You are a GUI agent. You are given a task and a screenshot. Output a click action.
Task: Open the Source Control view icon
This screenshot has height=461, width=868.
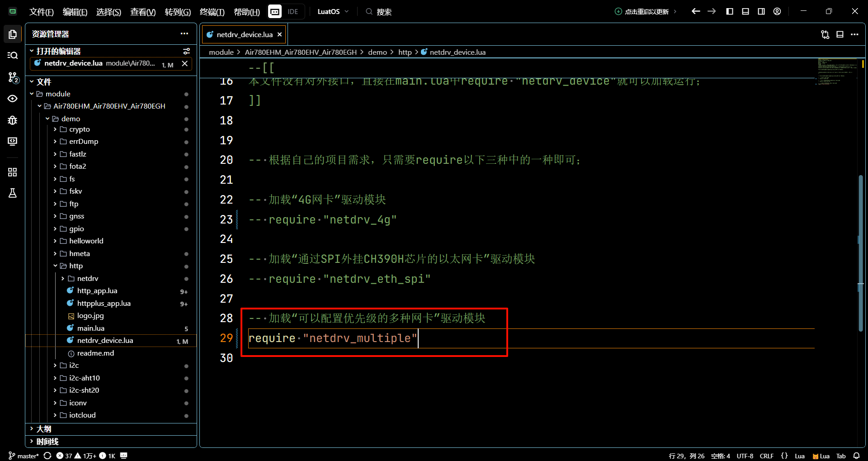[x=13, y=77]
